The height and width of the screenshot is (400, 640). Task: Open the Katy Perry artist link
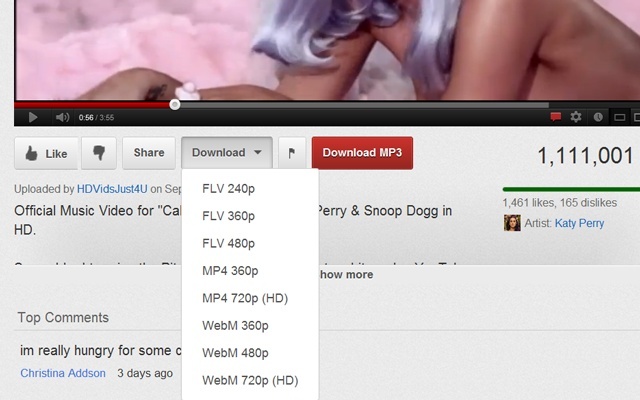[x=579, y=223]
